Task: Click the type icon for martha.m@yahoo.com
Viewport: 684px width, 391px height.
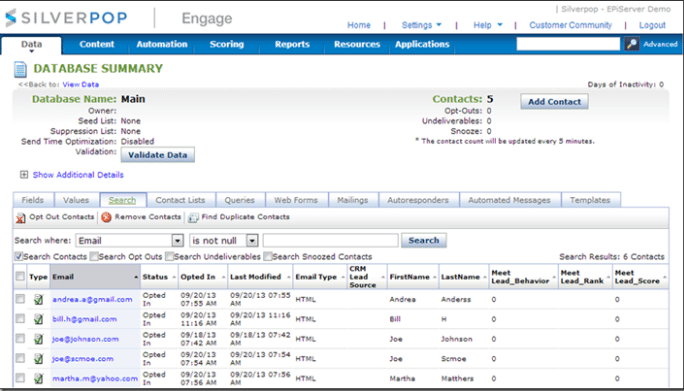Action: (38, 378)
